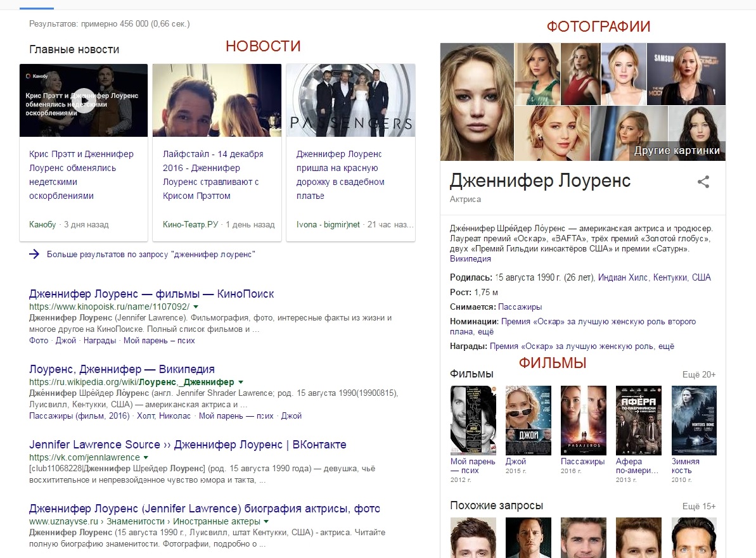Open the 'Зимняя кость' film poster
Screen dimensions: 756x558
[x=694, y=420]
